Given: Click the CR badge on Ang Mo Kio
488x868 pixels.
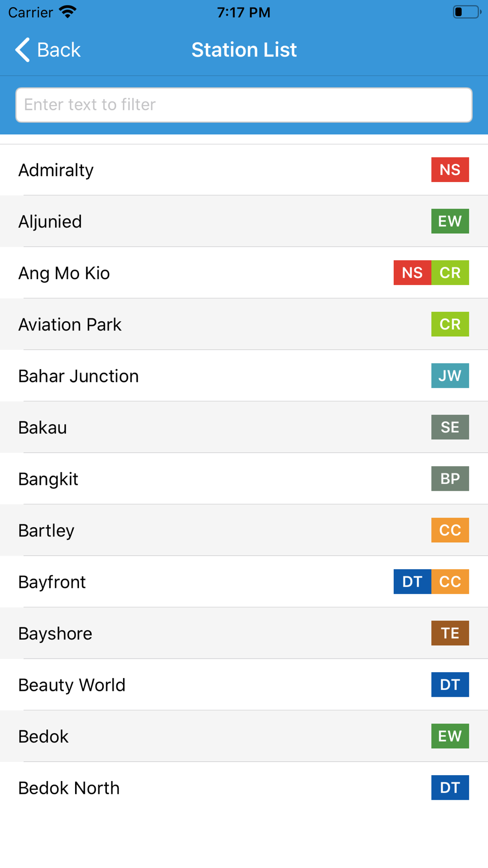Looking at the screenshot, I should click(450, 272).
